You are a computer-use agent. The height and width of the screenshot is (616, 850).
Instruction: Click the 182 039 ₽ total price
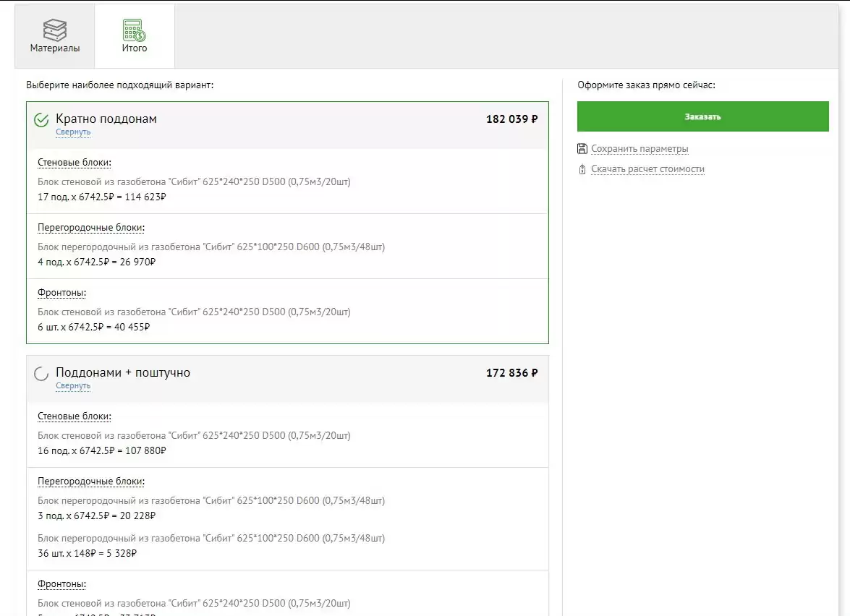tap(511, 119)
